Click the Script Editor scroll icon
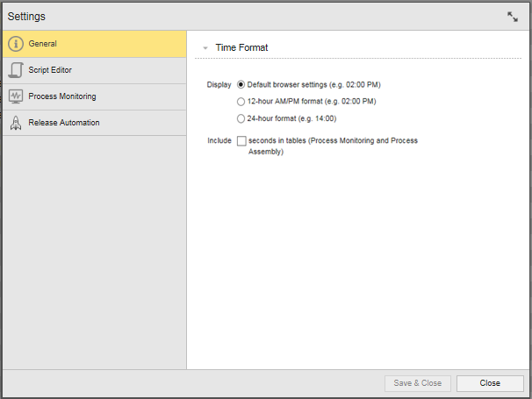This screenshot has height=399, width=532. pos(16,70)
